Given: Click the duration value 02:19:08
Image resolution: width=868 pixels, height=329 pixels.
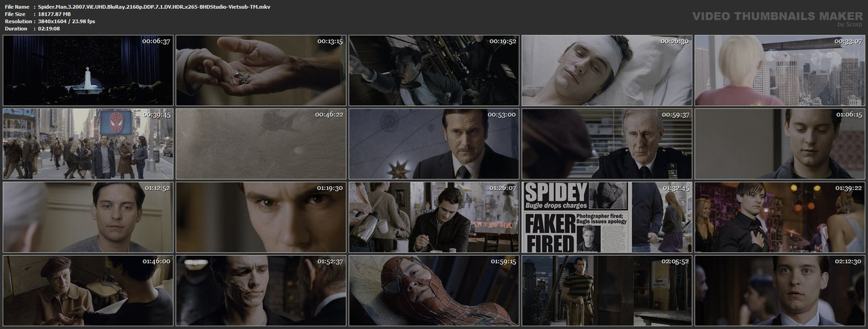Looking at the screenshot, I should [x=50, y=30].
